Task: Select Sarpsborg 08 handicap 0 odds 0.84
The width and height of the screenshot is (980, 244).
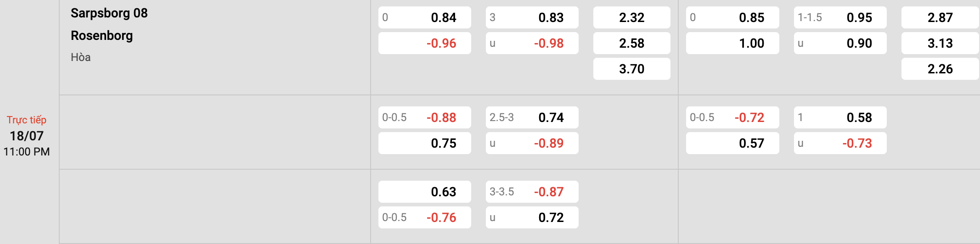Action: point(425,17)
